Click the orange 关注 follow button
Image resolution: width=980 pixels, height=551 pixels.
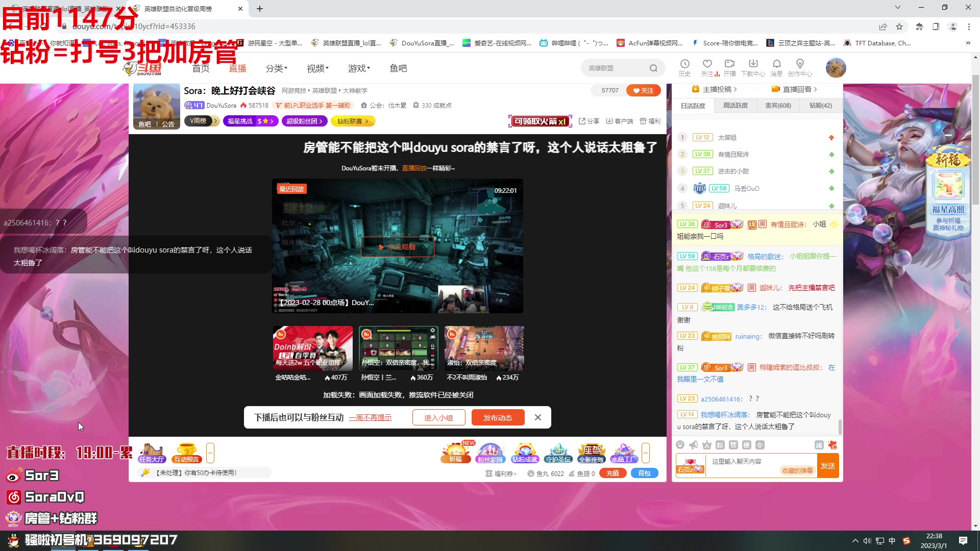[x=643, y=90]
